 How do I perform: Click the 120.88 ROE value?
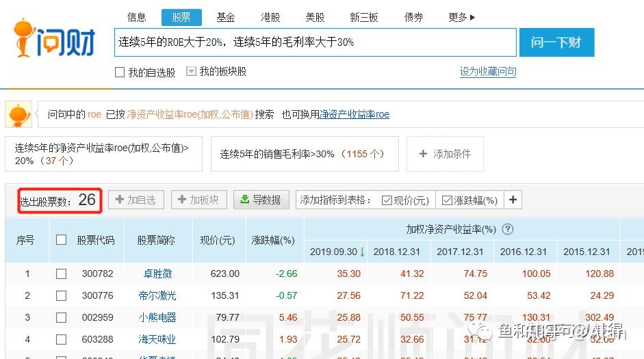pyautogui.click(x=600, y=274)
